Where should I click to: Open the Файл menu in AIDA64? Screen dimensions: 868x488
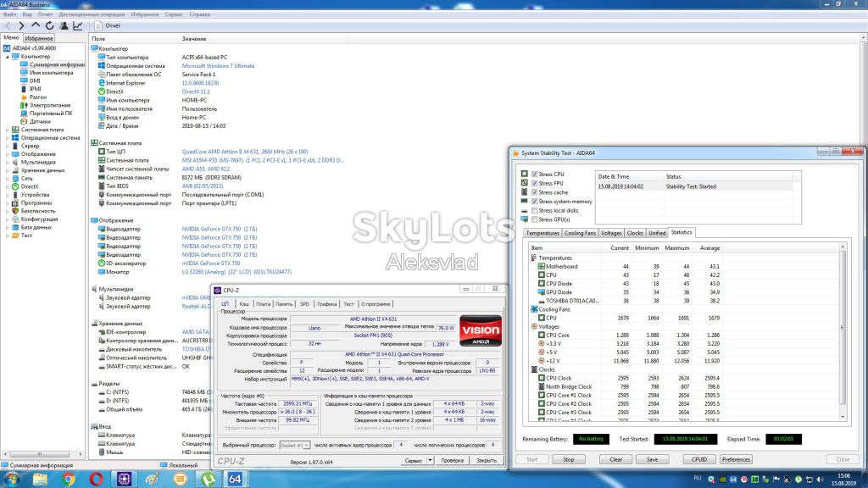(x=9, y=14)
